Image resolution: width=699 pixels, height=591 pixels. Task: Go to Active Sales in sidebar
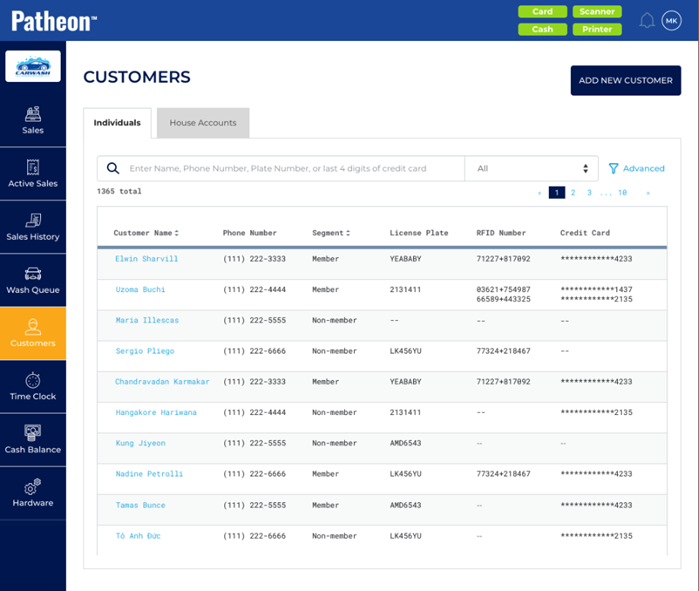tap(33, 167)
